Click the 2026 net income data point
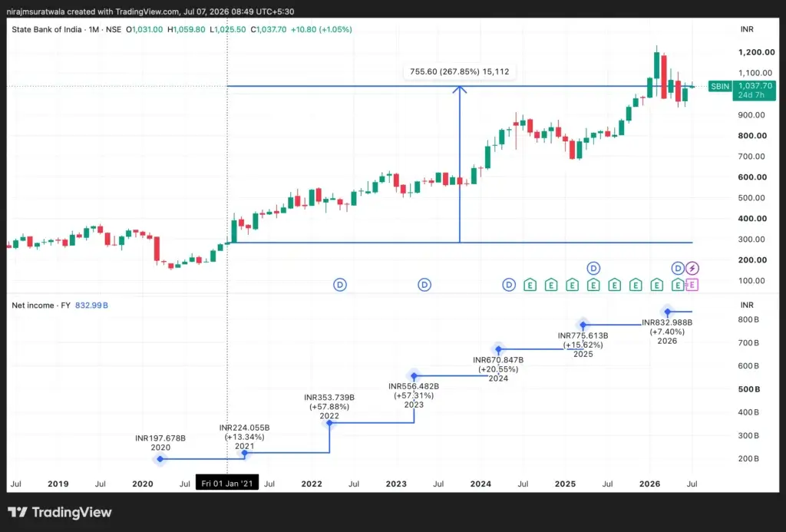The height and width of the screenshot is (532, 786). click(667, 312)
